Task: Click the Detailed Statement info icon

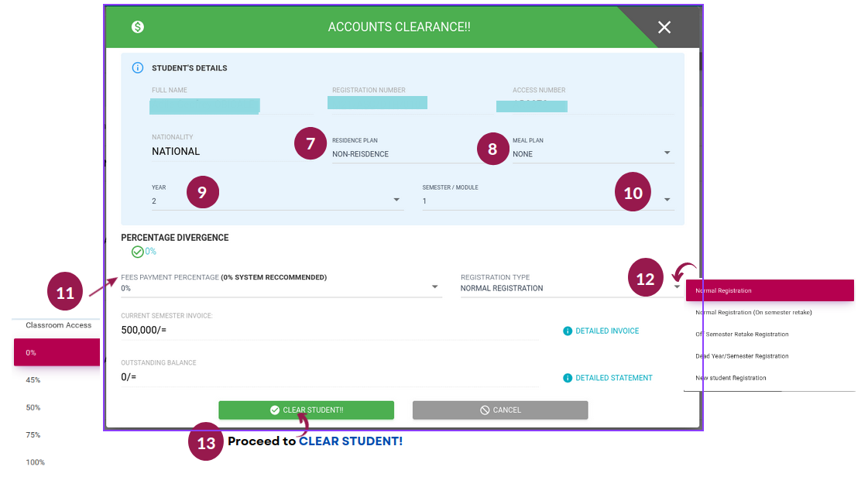Action: click(x=568, y=378)
